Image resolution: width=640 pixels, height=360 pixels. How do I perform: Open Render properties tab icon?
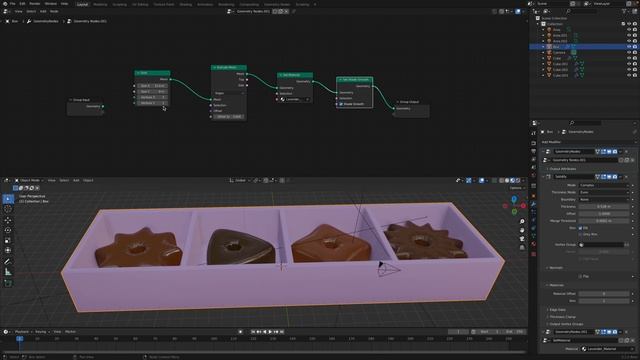click(x=533, y=143)
